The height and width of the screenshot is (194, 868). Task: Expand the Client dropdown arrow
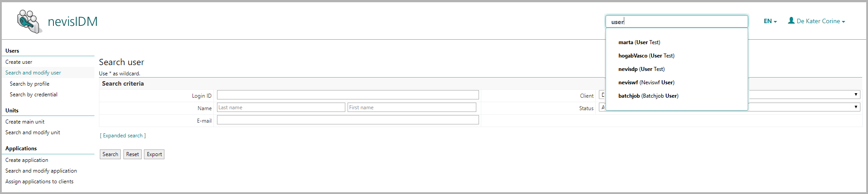(856, 95)
